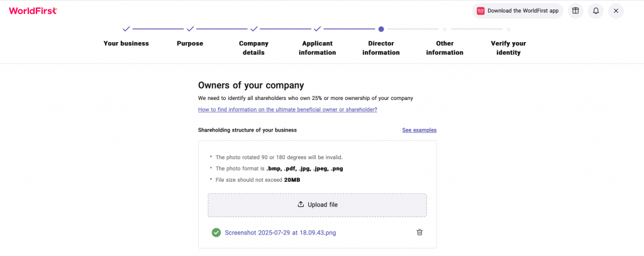Click the Owners of your company heading
The width and height of the screenshot is (644, 256).
251,86
